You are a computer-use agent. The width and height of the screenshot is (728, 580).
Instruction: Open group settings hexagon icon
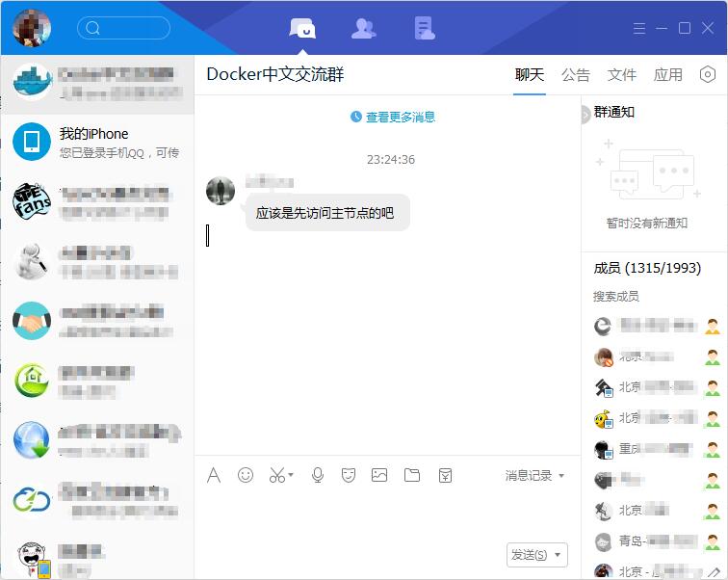point(707,74)
